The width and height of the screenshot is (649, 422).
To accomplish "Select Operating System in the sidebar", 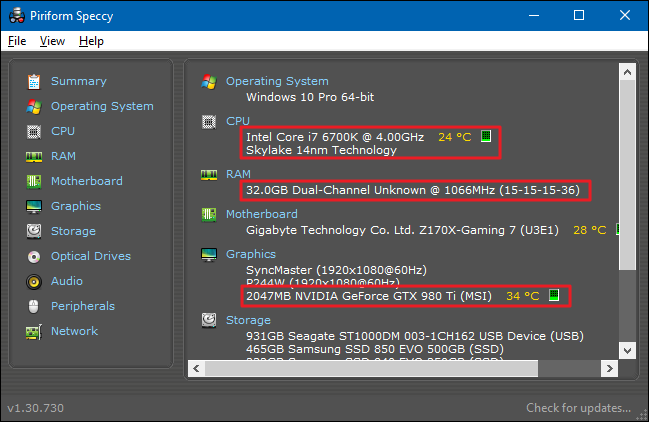I will click(x=102, y=106).
